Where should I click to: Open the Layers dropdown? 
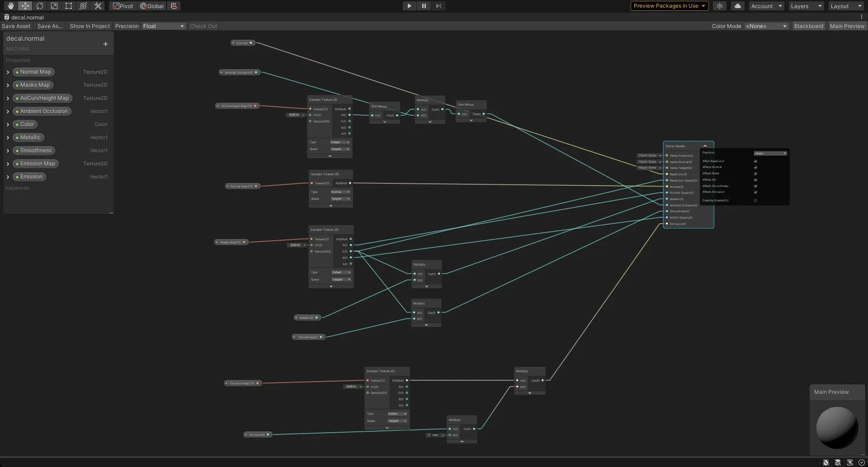pyautogui.click(x=806, y=6)
